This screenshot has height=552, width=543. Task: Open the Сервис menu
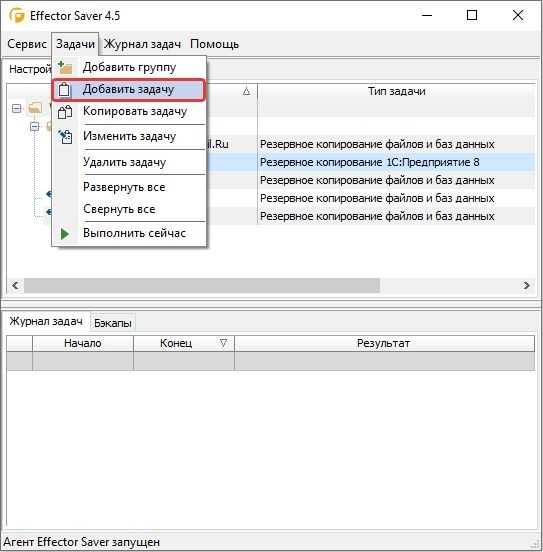(27, 44)
